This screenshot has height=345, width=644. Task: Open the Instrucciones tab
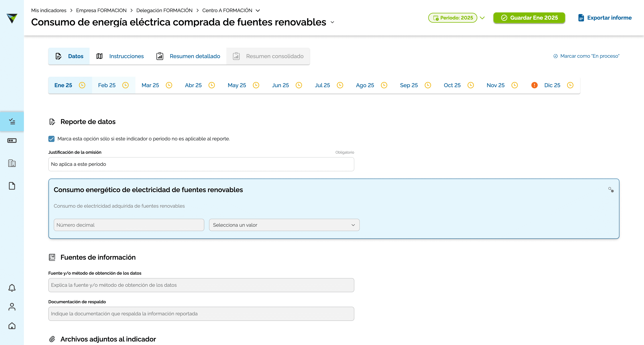[x=120, y=56]
